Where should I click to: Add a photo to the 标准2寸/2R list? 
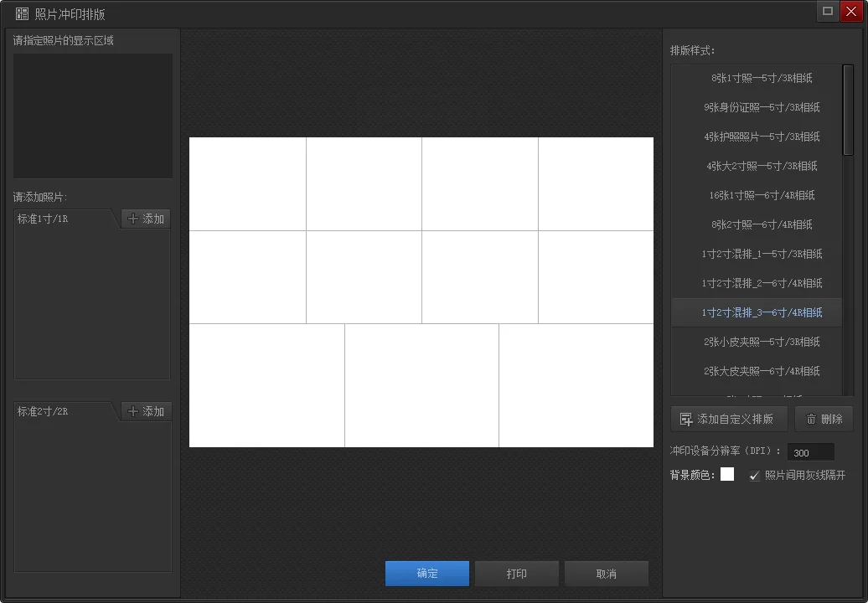click(x=146, y=411)
